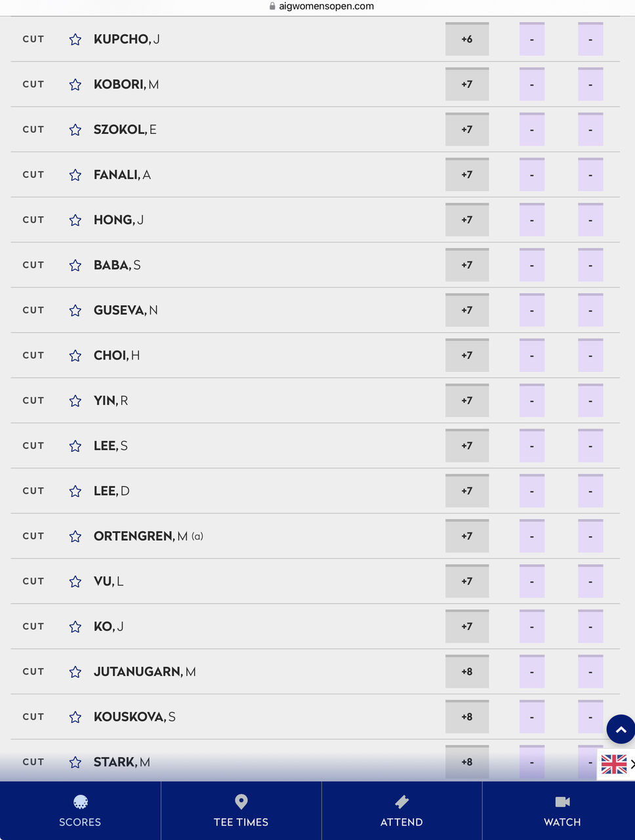Expand the ORTENGREN, M (a) row
635x840 pixels.
pos(316,536)
